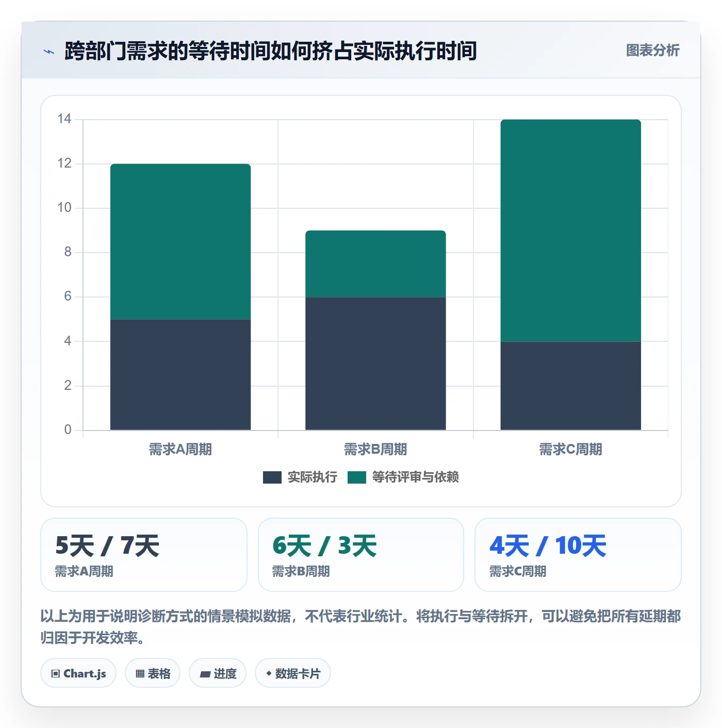
Task: Click the 实际执行 legend label
Action: [312, 477]
